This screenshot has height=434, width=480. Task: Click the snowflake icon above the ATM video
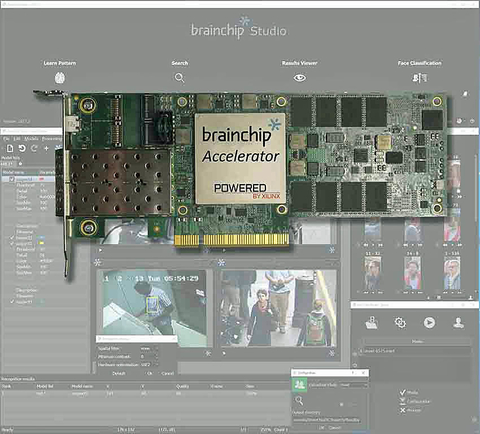click(97, 262)
